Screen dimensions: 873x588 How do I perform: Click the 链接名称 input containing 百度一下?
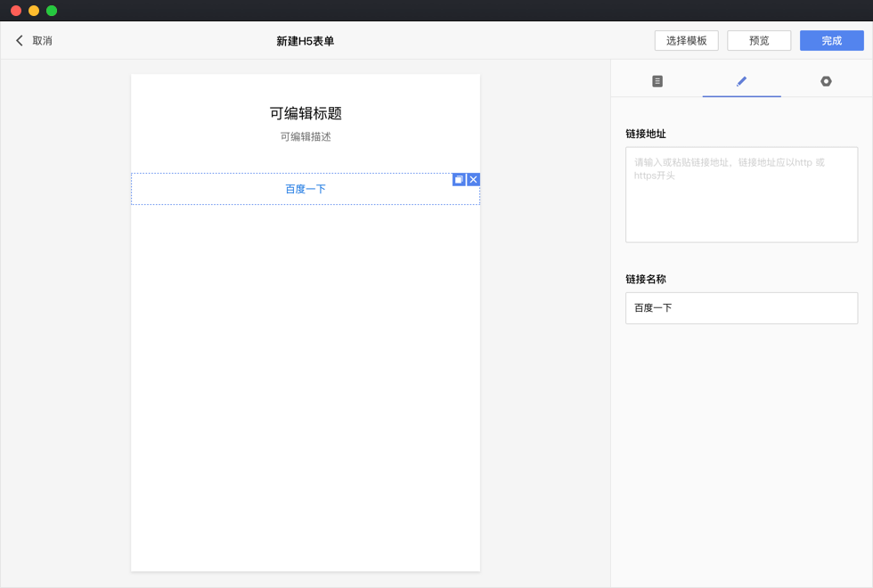click(x=741, y=308)
